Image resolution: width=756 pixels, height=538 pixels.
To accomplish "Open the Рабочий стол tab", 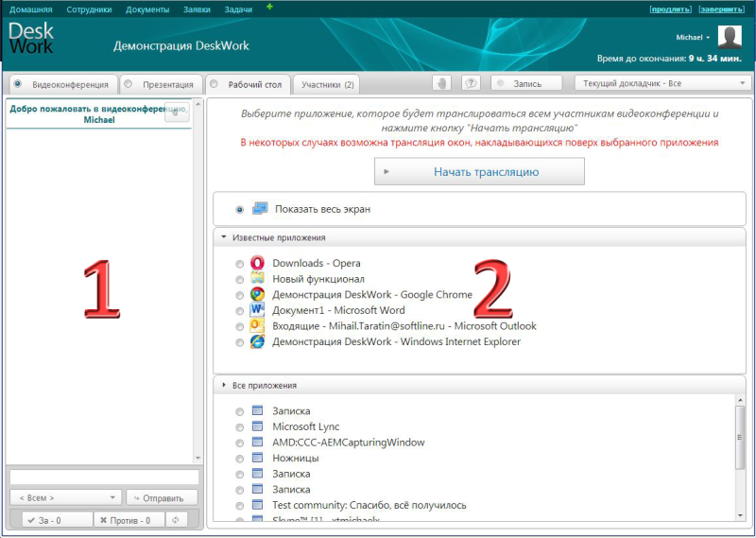I will point(249,84).
